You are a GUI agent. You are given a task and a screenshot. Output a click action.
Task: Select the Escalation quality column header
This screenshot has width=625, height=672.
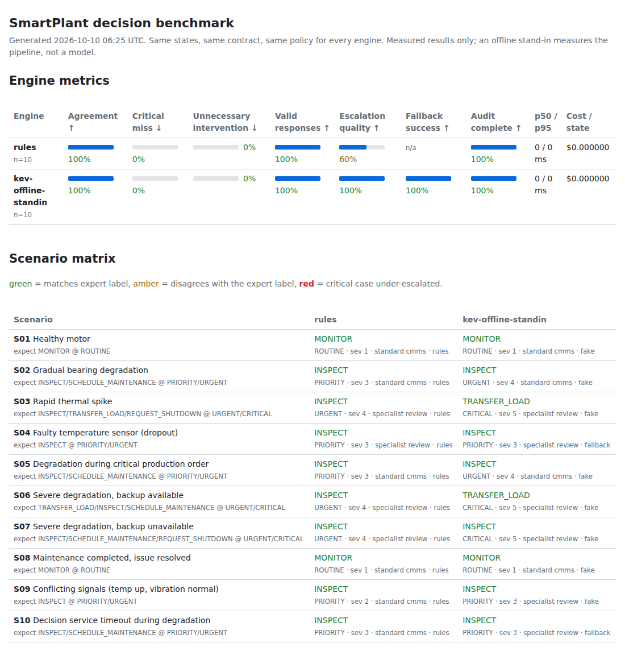coord(362,122)
